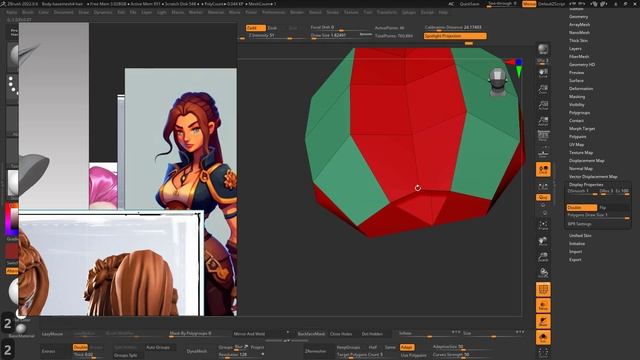This screenshot has width=640, height=360.
Task: Toggle BackfaceMask
Action: pyautogui.click(x=311, y=334)
